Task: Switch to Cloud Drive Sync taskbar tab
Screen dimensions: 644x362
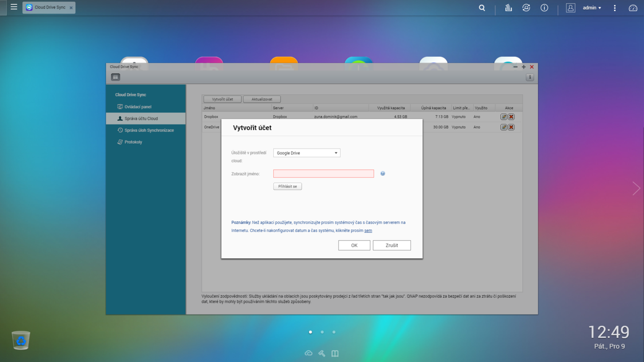Action: coord(49,8)
